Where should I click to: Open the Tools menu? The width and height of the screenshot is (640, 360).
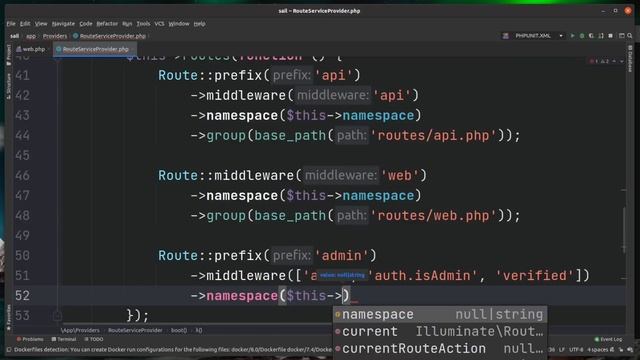click(143, 24)
